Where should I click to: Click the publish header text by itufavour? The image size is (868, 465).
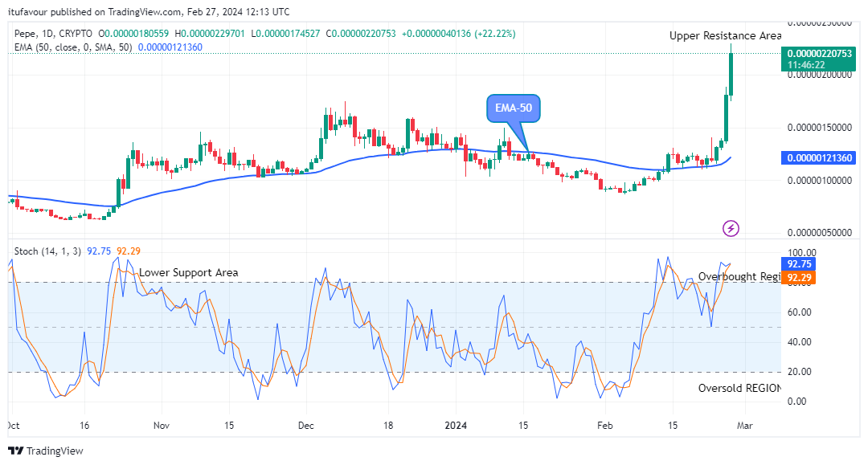click(149, 11)
